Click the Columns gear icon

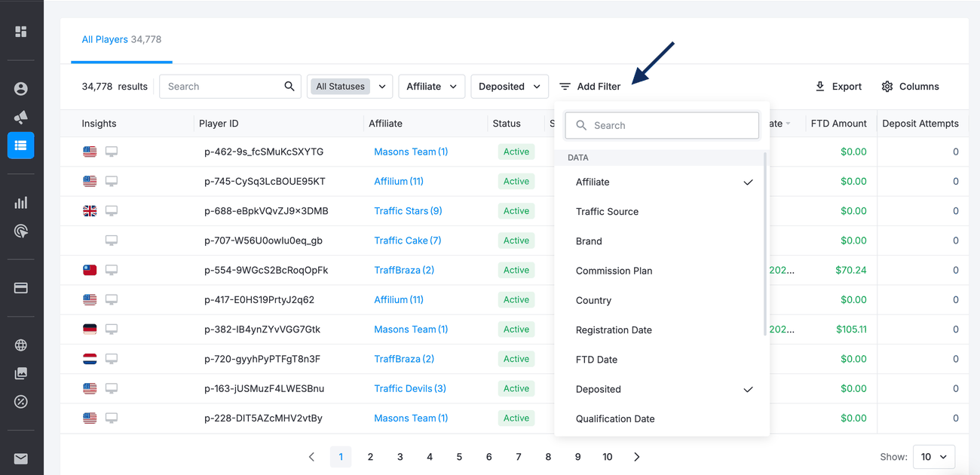[x=887, y=87]
